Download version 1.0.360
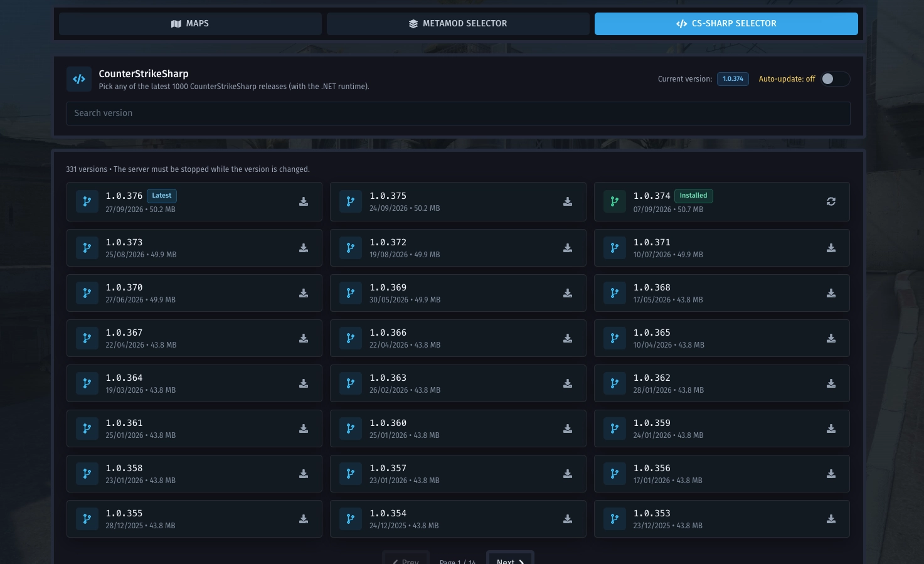This screenshot has height=564, width=924. 568,428
